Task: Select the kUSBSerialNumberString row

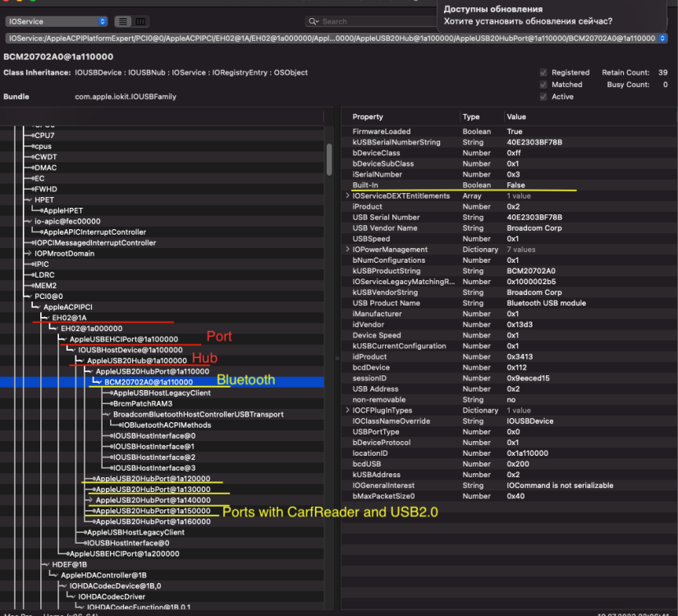Action: click(x=510, y=142)
